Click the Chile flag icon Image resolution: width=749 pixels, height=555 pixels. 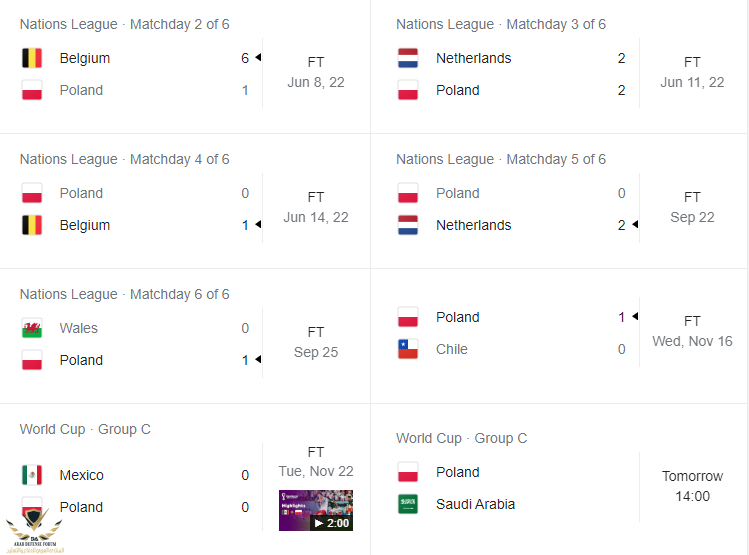[408, 349]
